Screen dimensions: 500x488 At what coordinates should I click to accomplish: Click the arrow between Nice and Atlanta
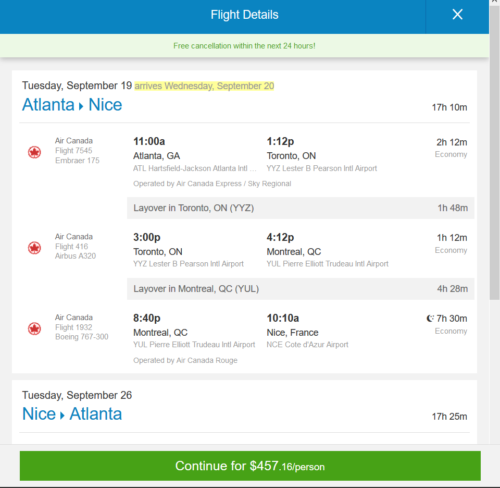62,416
